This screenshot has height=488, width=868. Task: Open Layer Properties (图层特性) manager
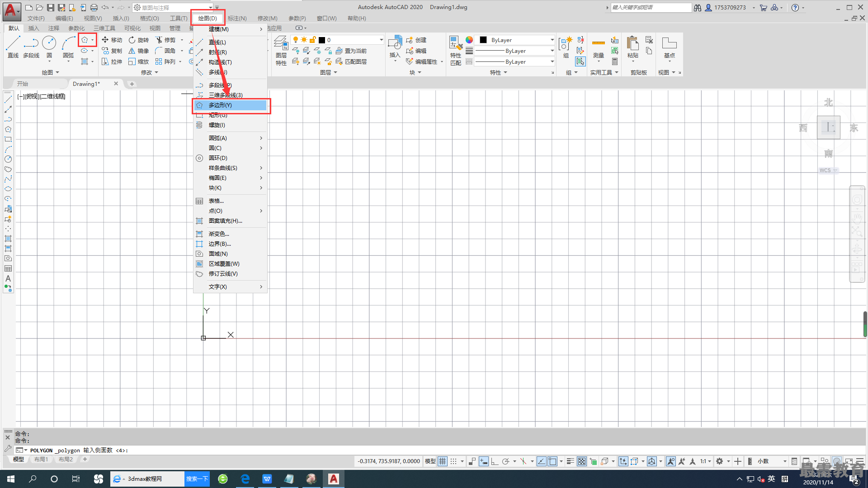pos(281,51)
